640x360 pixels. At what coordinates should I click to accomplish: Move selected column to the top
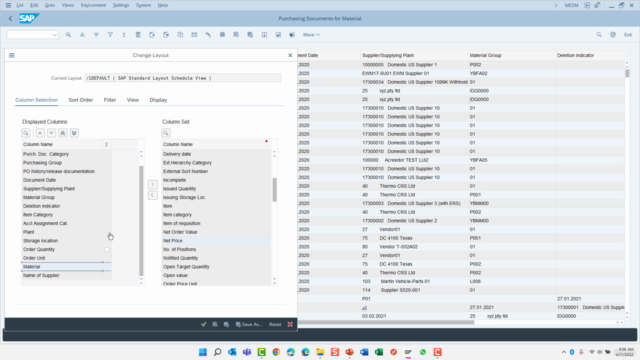click(x=62, y=133)
